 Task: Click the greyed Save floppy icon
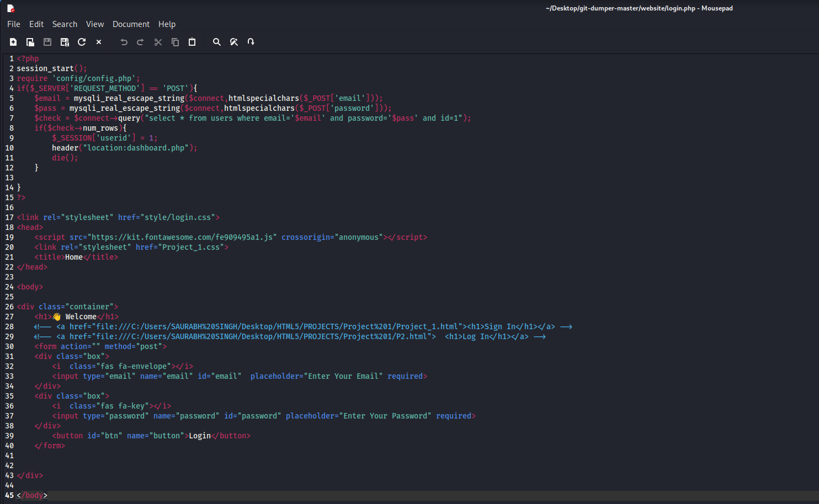pyautogui.click(x=47, y=42)
